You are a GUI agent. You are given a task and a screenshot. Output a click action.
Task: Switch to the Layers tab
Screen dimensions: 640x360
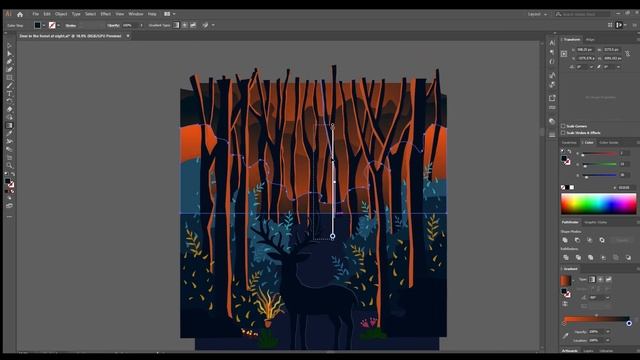(588, 351)
